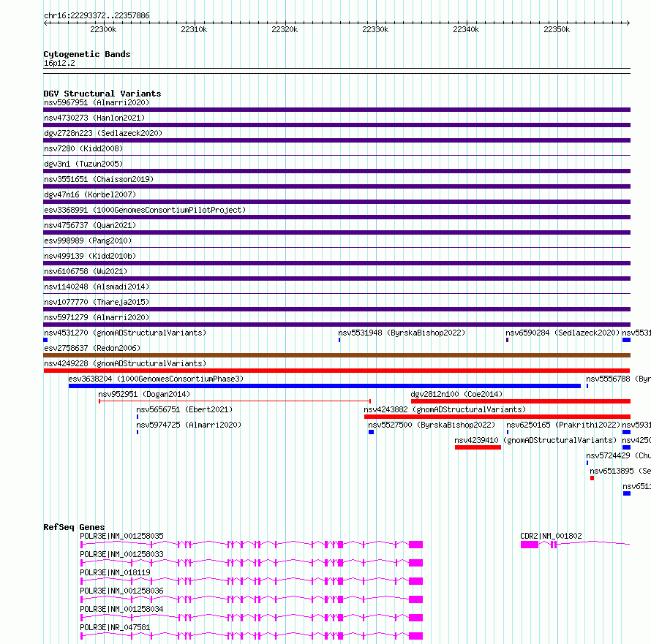This screenshot has width=651, height=644.
Task: Select esv3638204 (1000GenomesConsortiumPhase3) label
Action: click(156, 379)
